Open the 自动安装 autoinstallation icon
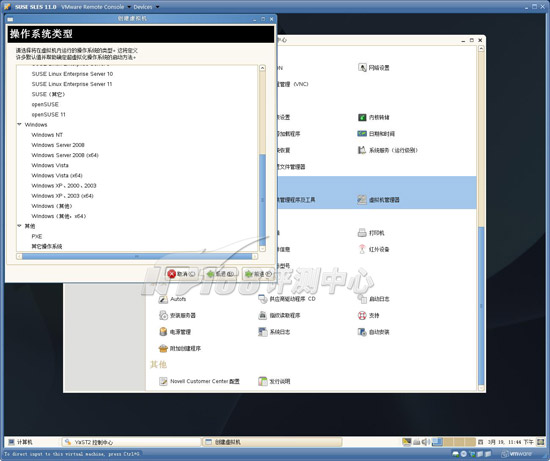 click(x=362, y=332)
